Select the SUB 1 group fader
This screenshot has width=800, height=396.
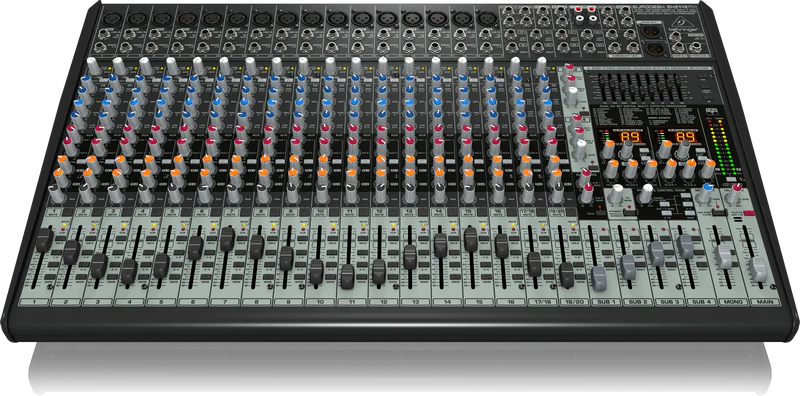598,279
